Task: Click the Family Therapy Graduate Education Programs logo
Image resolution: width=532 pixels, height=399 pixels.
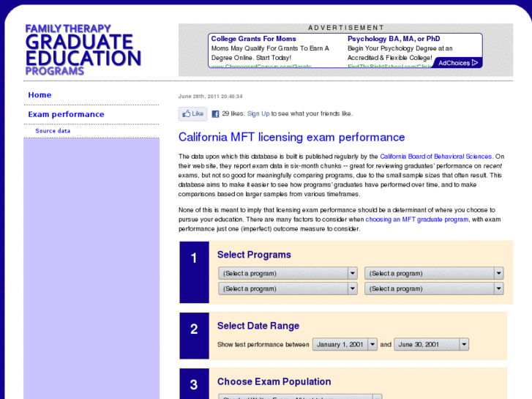Action: 83,50
